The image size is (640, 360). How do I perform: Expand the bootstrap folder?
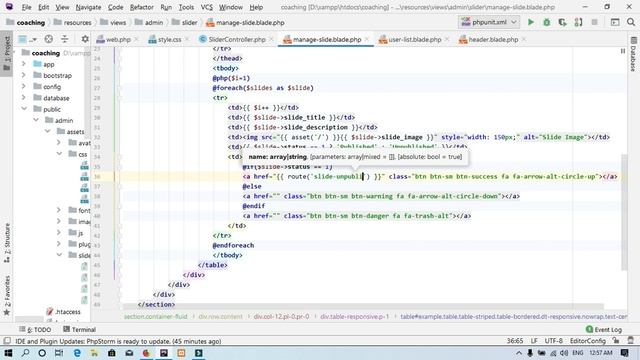tap(24, 76)
